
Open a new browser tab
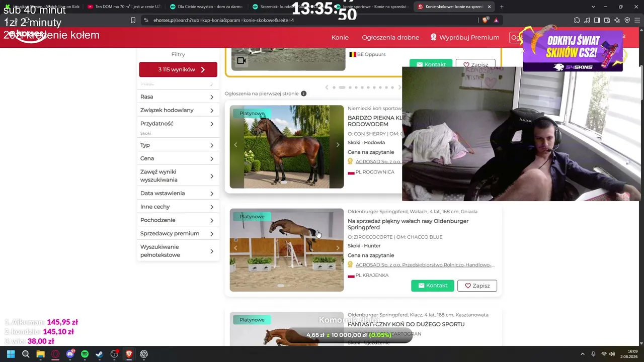[x=502, y=7]
